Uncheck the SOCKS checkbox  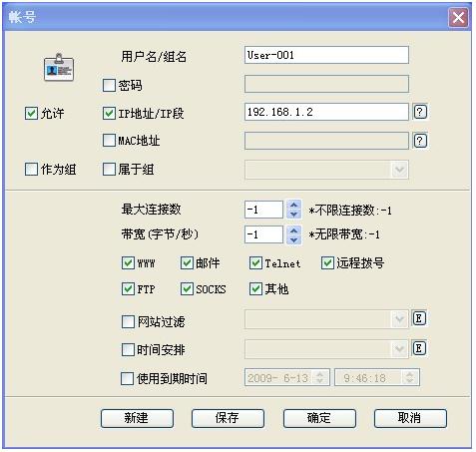point(187,289)
